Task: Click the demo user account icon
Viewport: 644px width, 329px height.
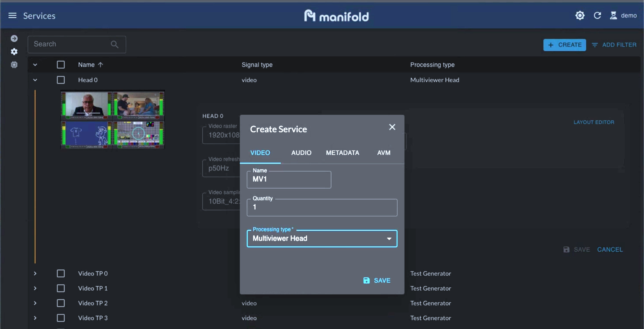Action: [x=614, y=15]
